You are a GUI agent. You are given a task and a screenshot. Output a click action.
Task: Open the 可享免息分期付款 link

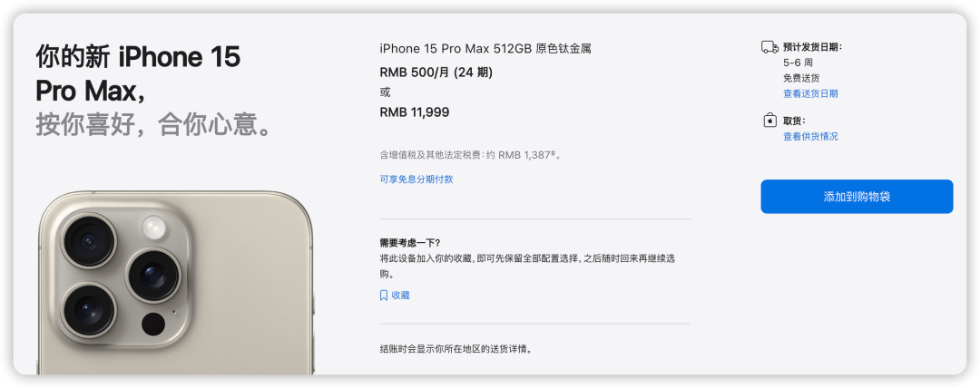point(416,179)
